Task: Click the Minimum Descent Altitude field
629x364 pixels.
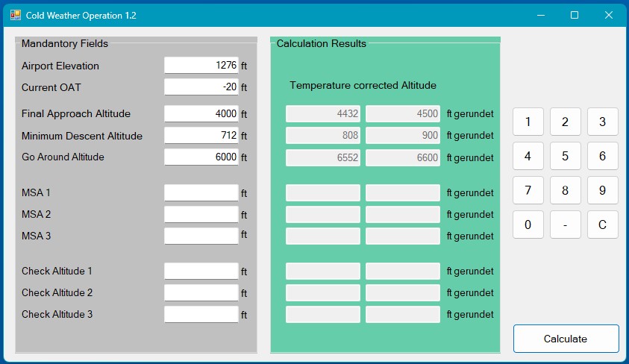Action: pos(201,136)
